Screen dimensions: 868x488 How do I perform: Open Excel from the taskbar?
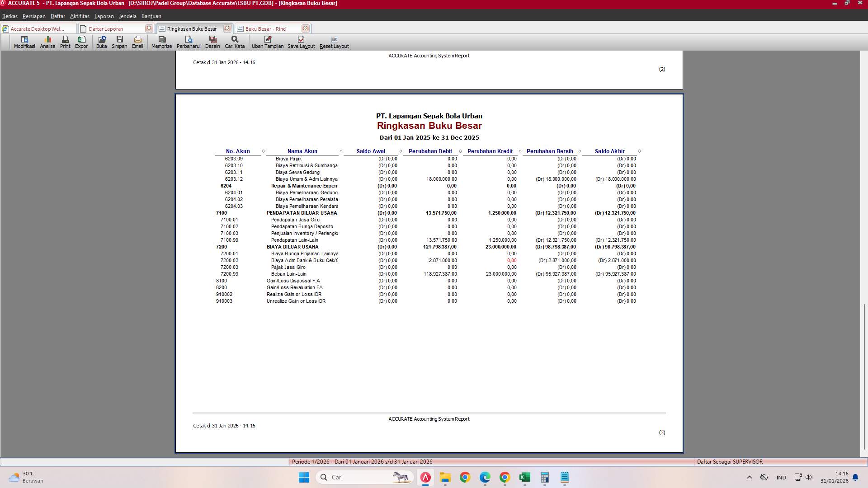[x=524, y=477]
